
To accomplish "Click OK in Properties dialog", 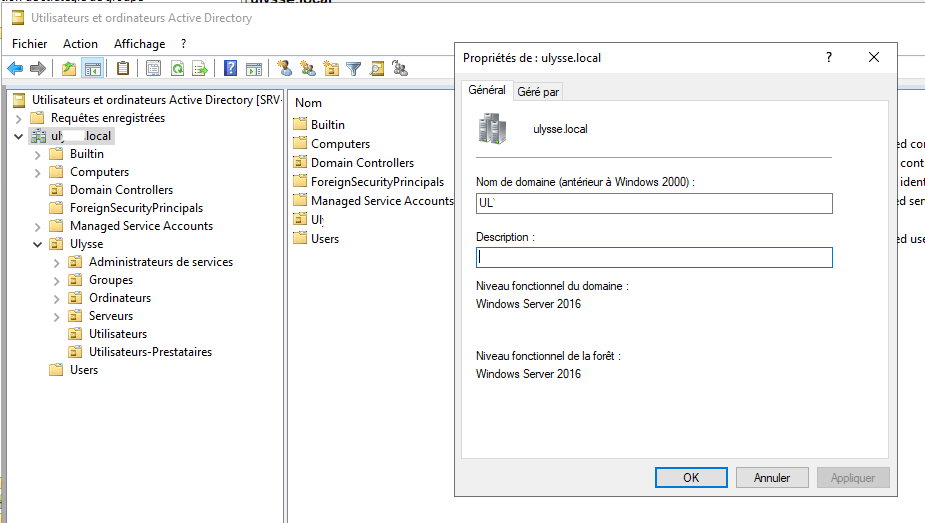I will click(691, 478).
